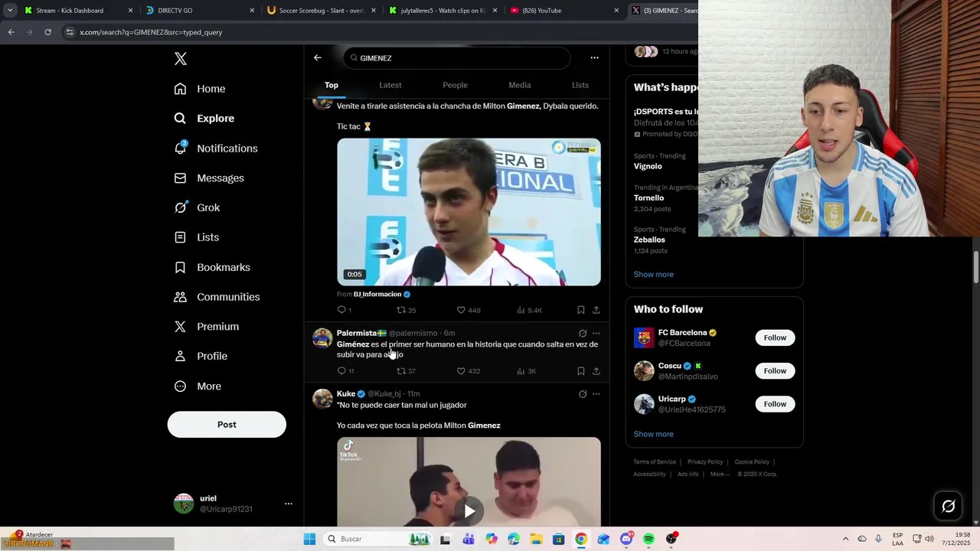980x551 pixels.
Task: Expand More in the X sidebar
Action: tap(198, 386)
